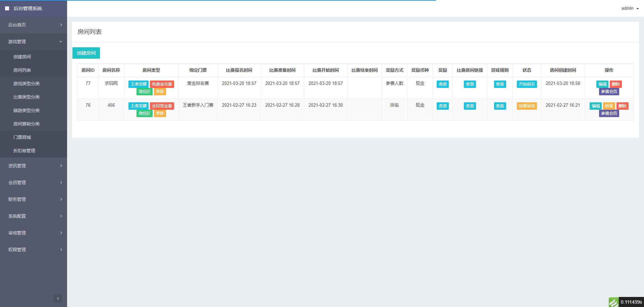644x307 pixels.
Task: Click the green speed trace icon
Action: coord(613,302)
